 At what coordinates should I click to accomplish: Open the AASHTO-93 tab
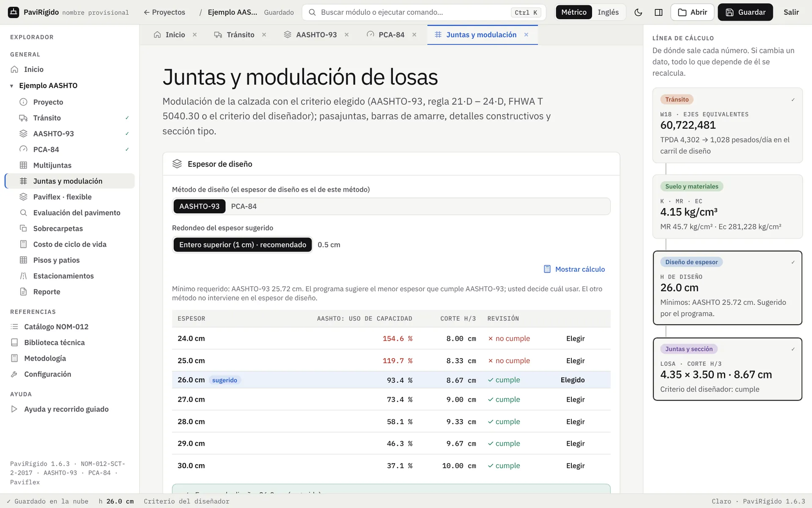tap(316, 35)
